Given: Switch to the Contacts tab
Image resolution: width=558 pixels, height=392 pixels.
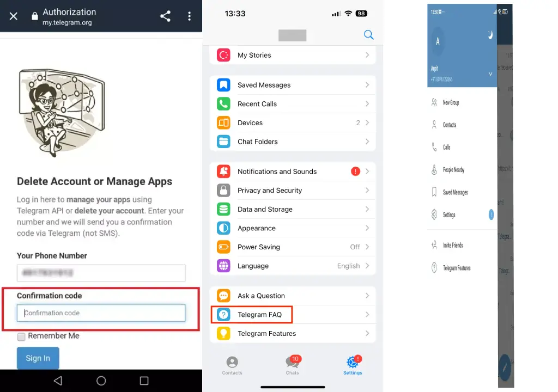Looking at the screenshot, I should click(232, 365).
